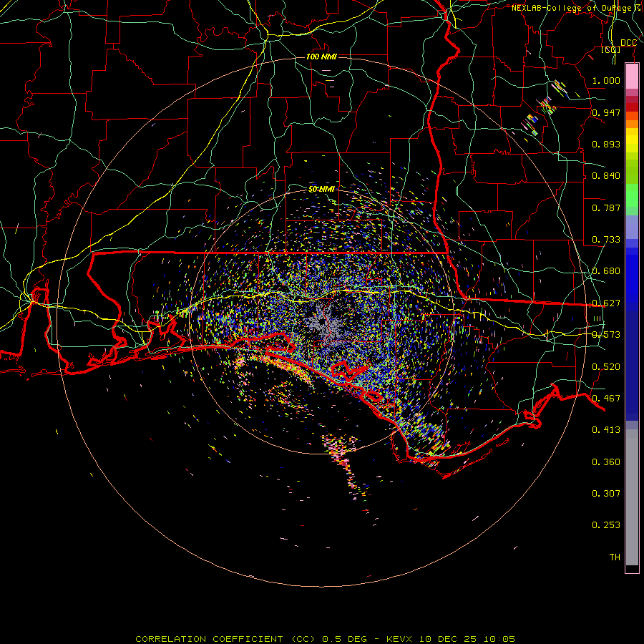
Task: Click the 0.840 color scale value
Action: (x=606, y=176)
